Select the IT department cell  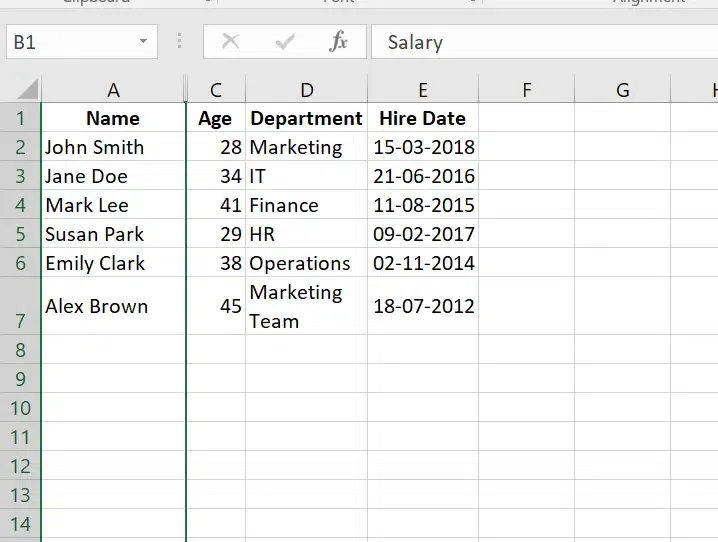click(x=306, y=175)
